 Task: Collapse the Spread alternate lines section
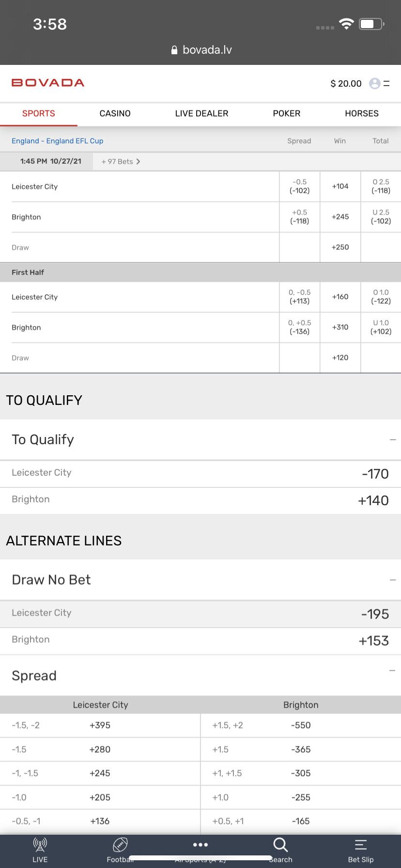coord(392,671)
